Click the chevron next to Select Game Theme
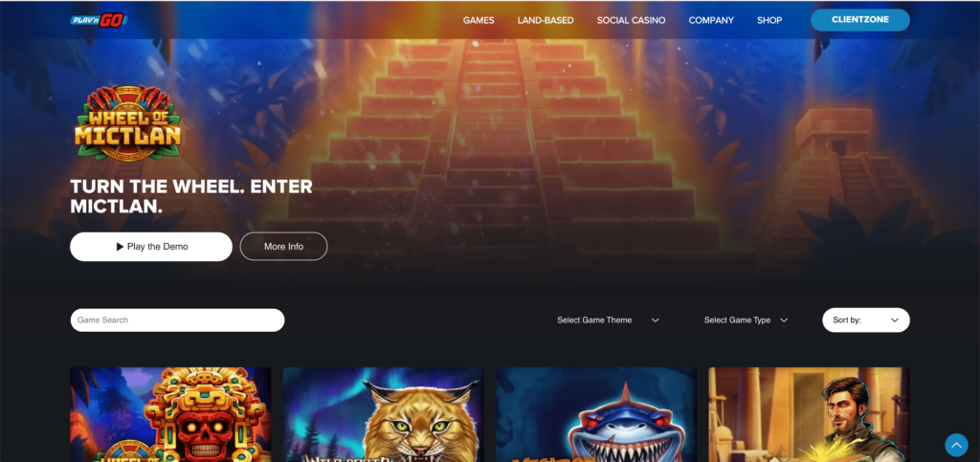Viewport: 980px width, 462px height. pyautogui.click(x=655, y=320)
